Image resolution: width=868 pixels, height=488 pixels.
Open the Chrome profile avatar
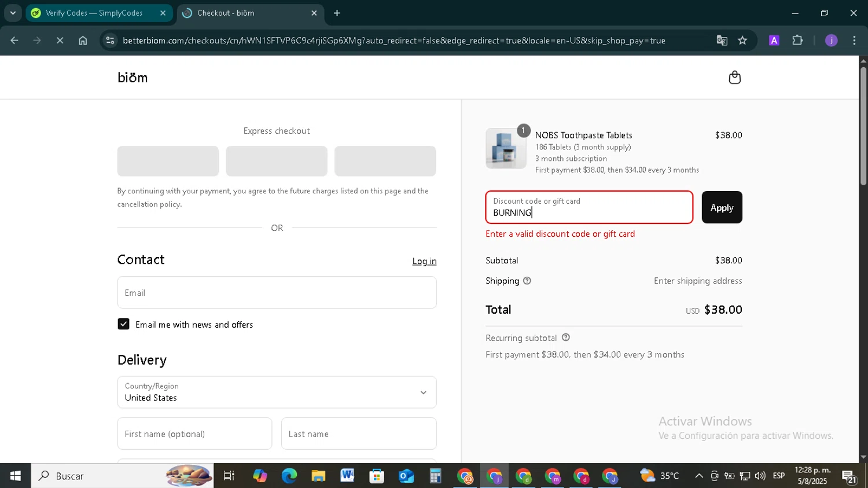(831, 41)
